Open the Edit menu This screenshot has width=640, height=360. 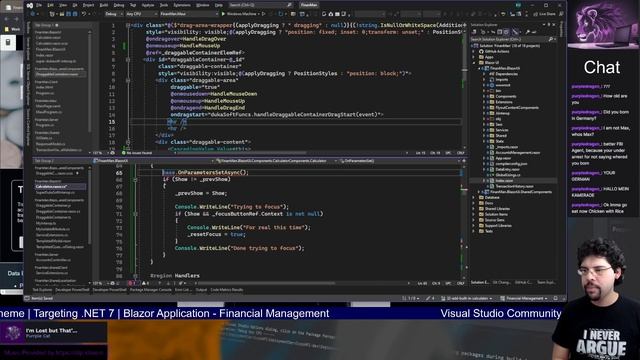click(x=51, y=5)
